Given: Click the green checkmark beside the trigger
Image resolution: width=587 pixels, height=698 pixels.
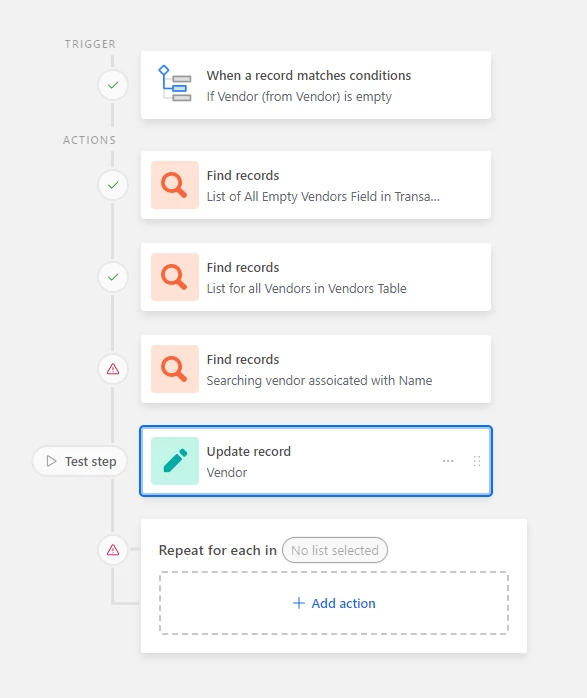Looking at the screenshot, I should (x=113, y=85).
